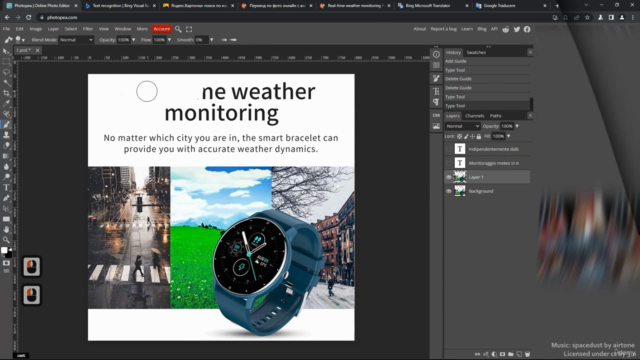Select the Eraser tool
This screenshot has height=360, width=640.
(6, 146)
